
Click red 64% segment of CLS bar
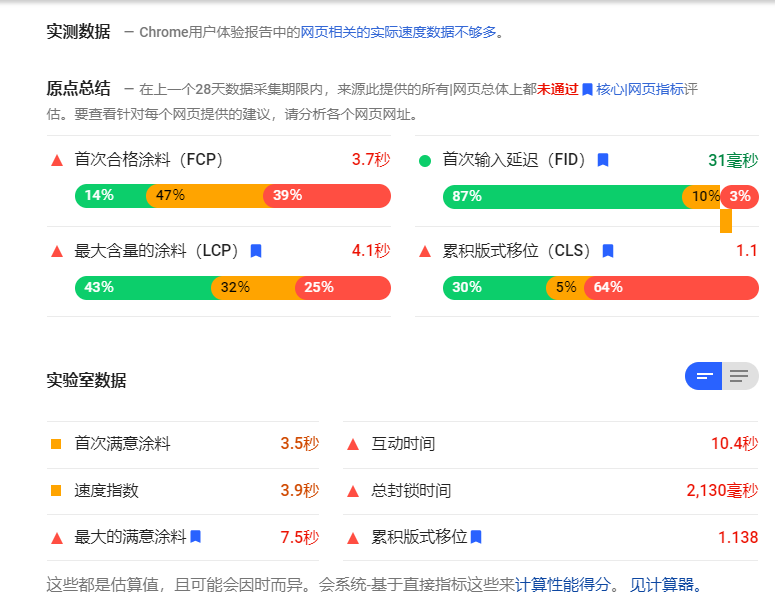point(670,287)
